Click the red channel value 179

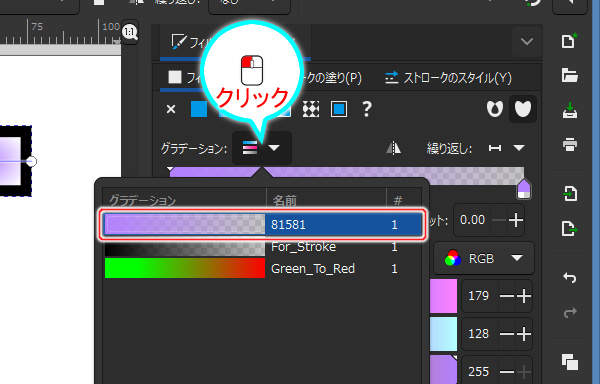478,296
